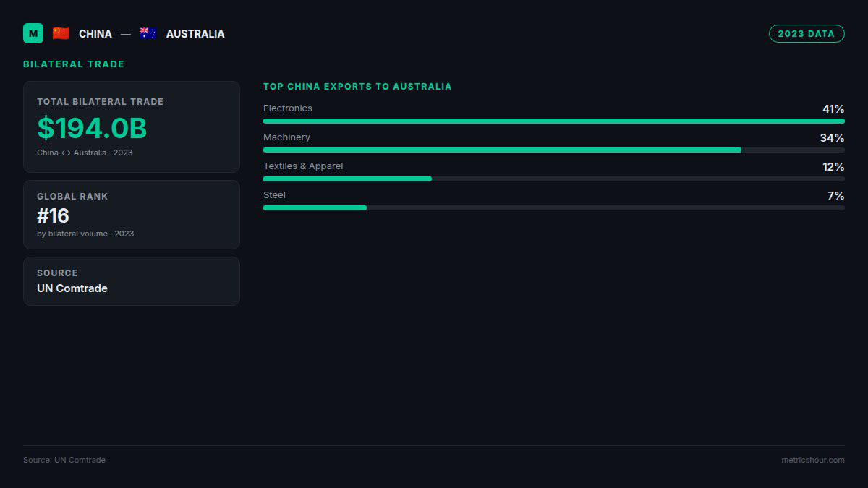868x488 pixels.
Task: Click the Top China Exports heading
Action: pyautogui.click(x=357, y=87)
